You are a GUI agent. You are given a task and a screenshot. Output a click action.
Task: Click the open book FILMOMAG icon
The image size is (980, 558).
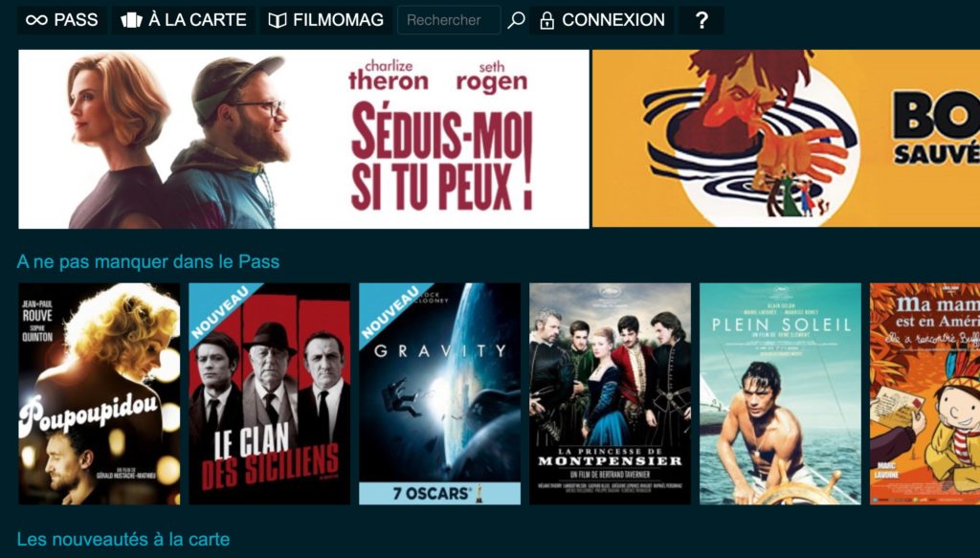pos(277,20)
